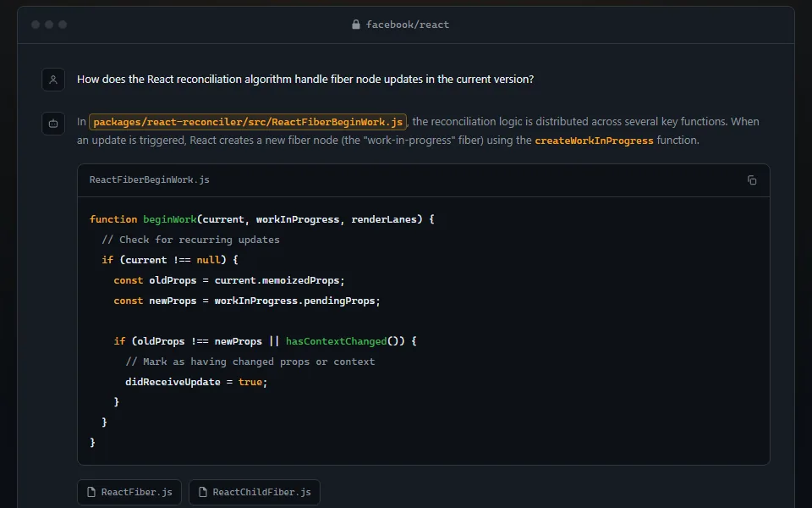Open the packages/react-reconciler/src/ReactFiberBeginWork.js path link
The height and width of the screenshot is (508, 812).
pyautogui.click(x=248, y=122)
